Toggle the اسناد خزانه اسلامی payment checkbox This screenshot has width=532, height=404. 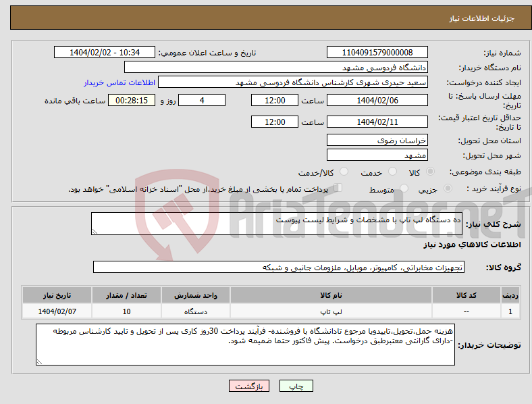coord(338,188)
